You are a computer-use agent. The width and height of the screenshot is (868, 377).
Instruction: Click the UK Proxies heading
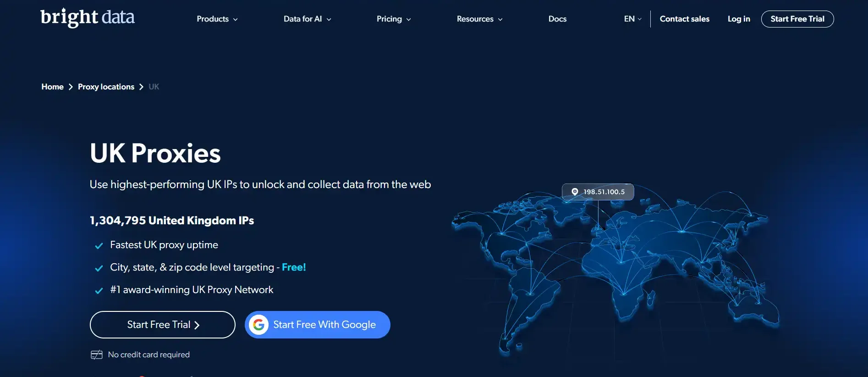click(x=155, y=153)
